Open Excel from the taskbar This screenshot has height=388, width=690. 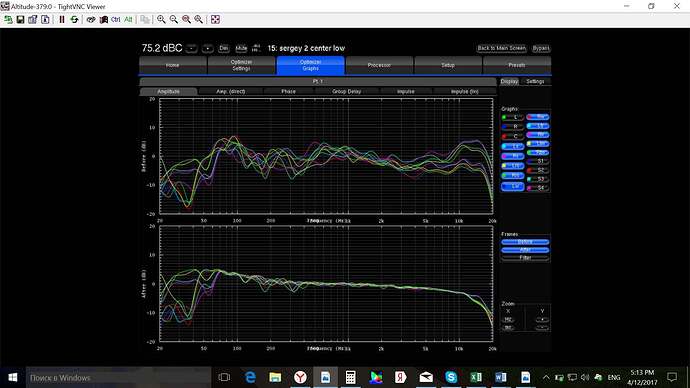pos(476,377)
